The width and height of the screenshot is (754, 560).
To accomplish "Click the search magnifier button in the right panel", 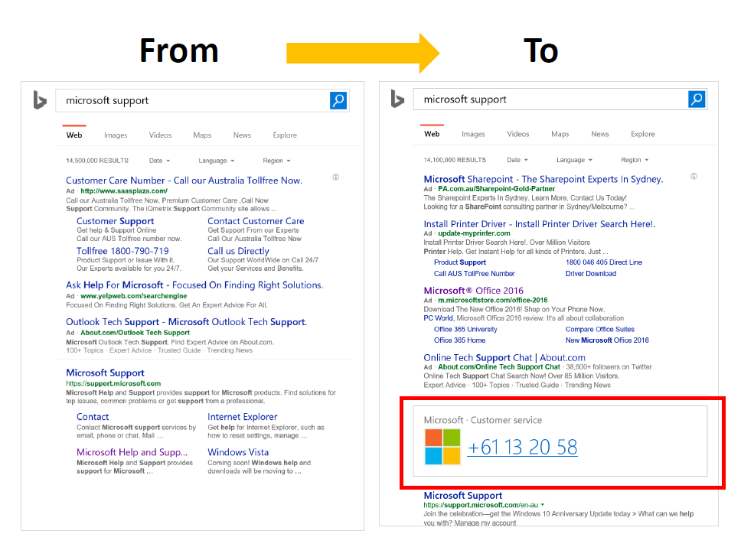I will pos(697,99).
